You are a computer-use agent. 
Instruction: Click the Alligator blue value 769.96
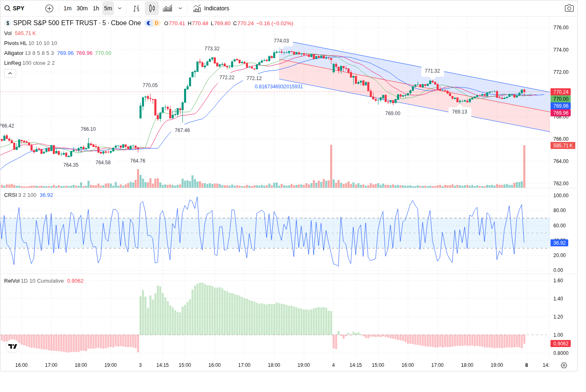pos(65,53)
